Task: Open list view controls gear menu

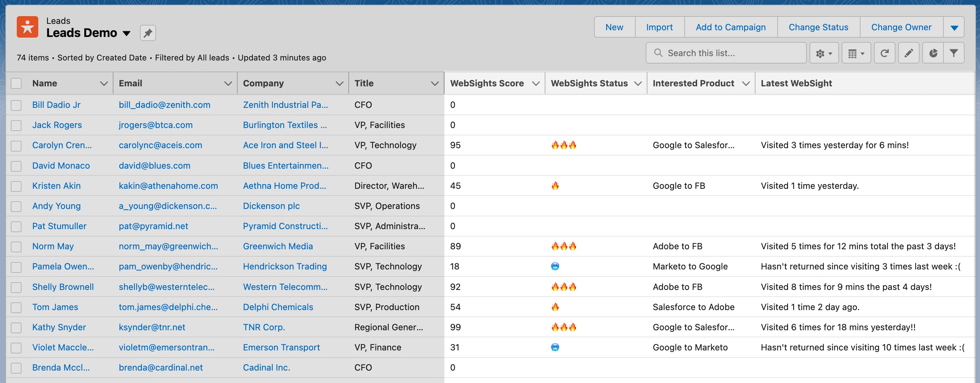Action: tap(824, 53)
